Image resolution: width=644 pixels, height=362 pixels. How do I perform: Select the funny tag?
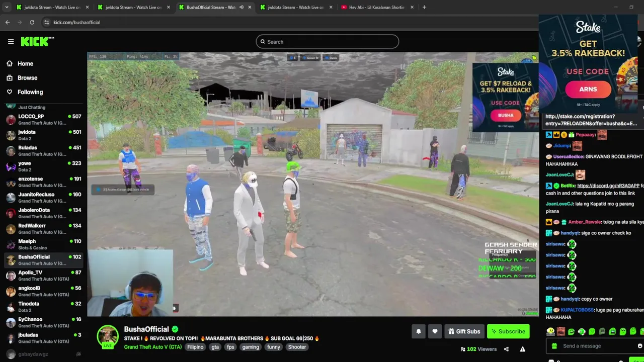[274, 347]
